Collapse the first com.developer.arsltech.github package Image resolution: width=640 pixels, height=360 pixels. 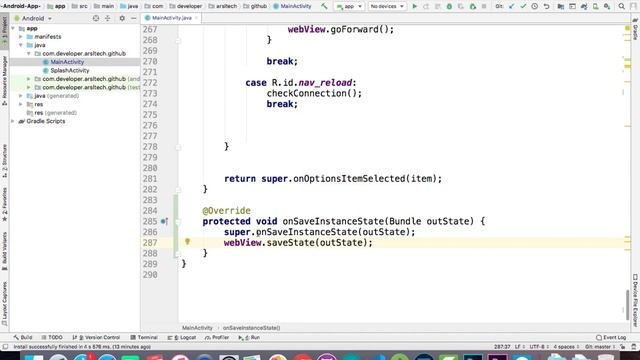29,53
